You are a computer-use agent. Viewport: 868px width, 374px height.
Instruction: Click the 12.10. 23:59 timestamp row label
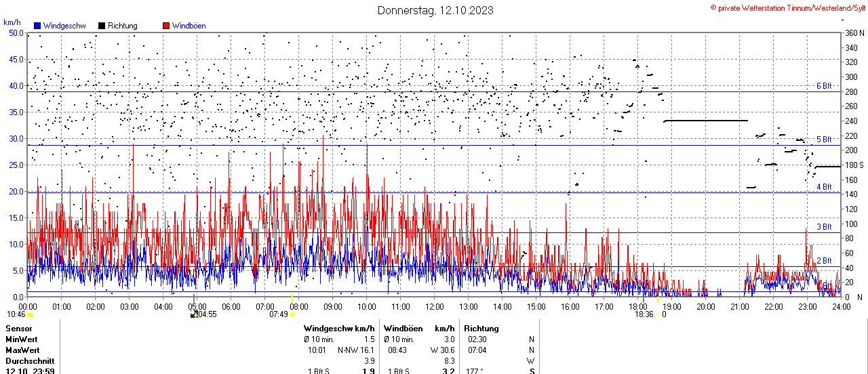31,371
